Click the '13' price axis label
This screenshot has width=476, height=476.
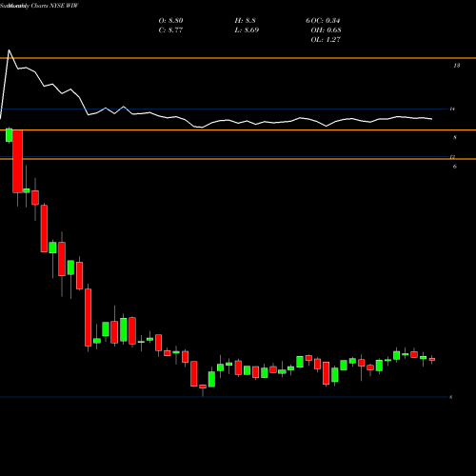(x=457, y=66)
